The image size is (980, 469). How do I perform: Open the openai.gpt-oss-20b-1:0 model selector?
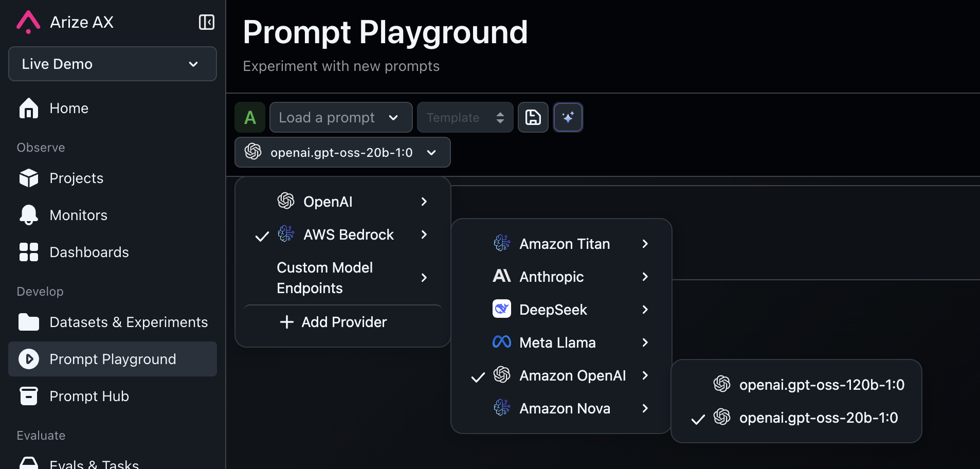click(342, 152)
